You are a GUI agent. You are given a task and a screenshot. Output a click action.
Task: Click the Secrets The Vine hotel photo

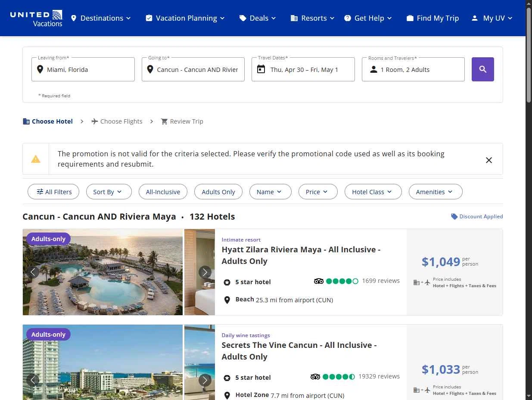click(x=103, y=362)
